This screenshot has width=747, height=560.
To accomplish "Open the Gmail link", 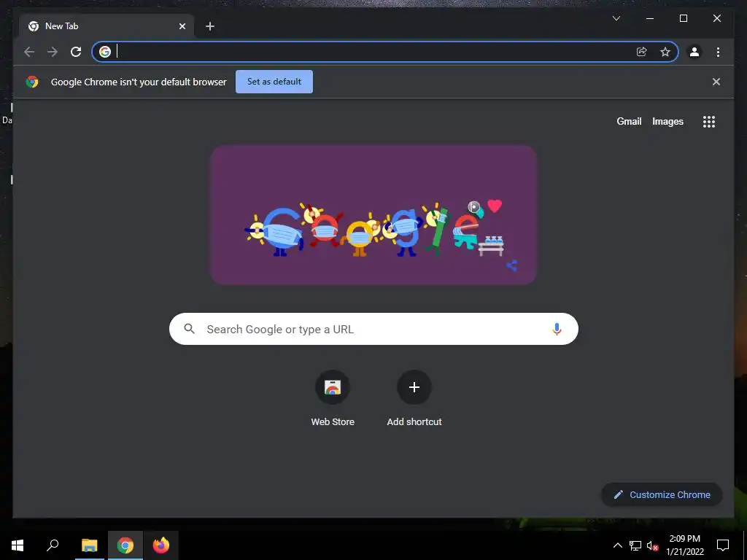I will tap(629, 122).
